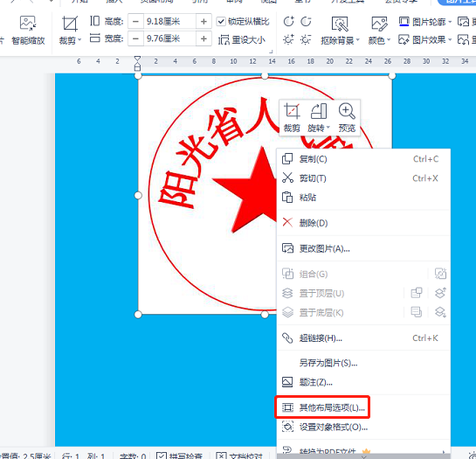Toggle the 锁定纵横比 lock aspect ratio checkbox

pos(221,22)
